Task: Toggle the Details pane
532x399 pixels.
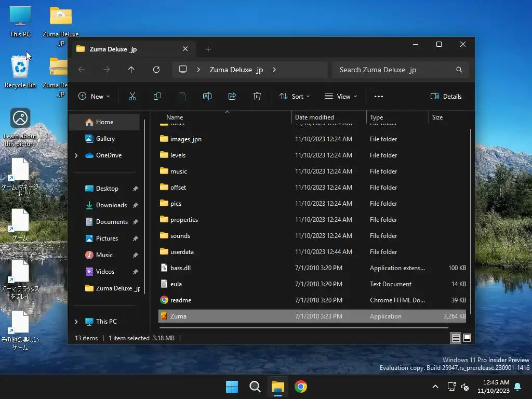Action: click(x=446, y=96)
